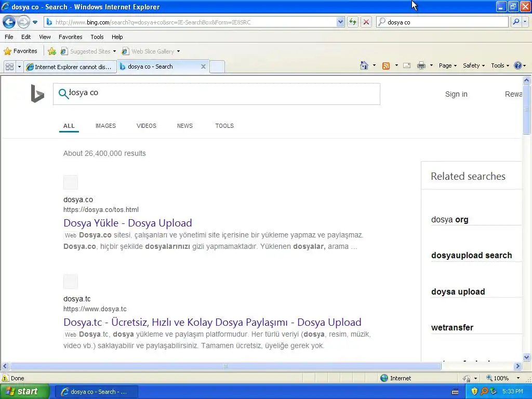Open the File menu
The image size is (532, 399).
[x=9, y=37]
